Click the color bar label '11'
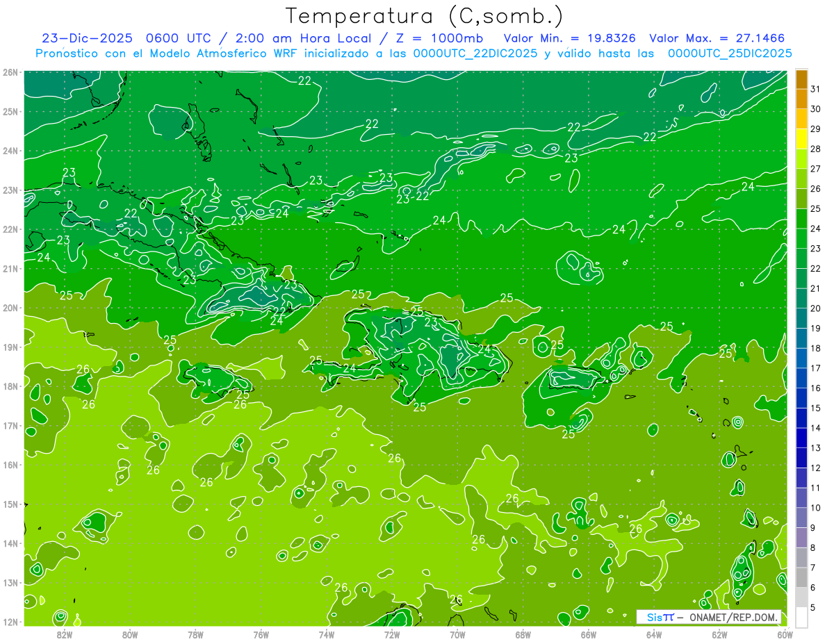 tap(816, 488)
